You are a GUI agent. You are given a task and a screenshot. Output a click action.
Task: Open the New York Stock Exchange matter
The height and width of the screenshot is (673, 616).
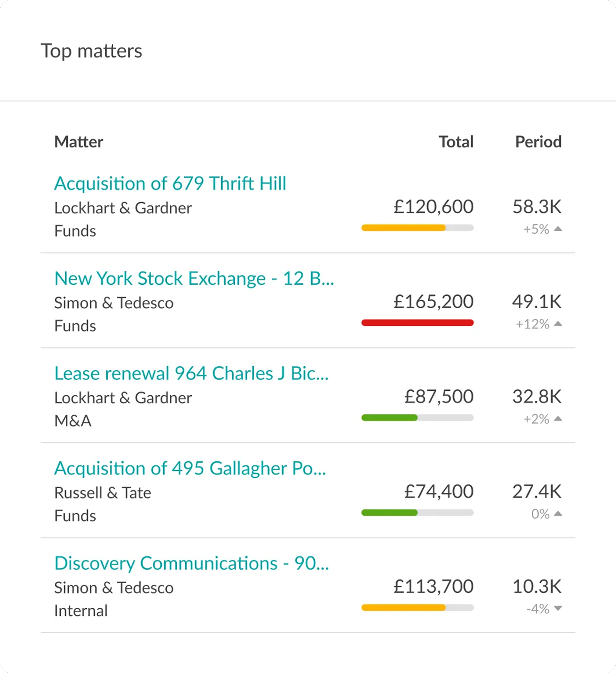[194, 278]
